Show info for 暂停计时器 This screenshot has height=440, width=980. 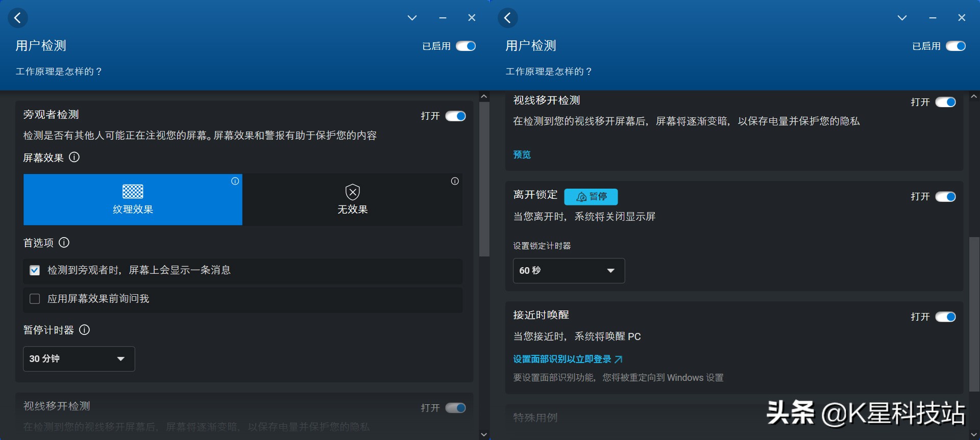[85, 330]
